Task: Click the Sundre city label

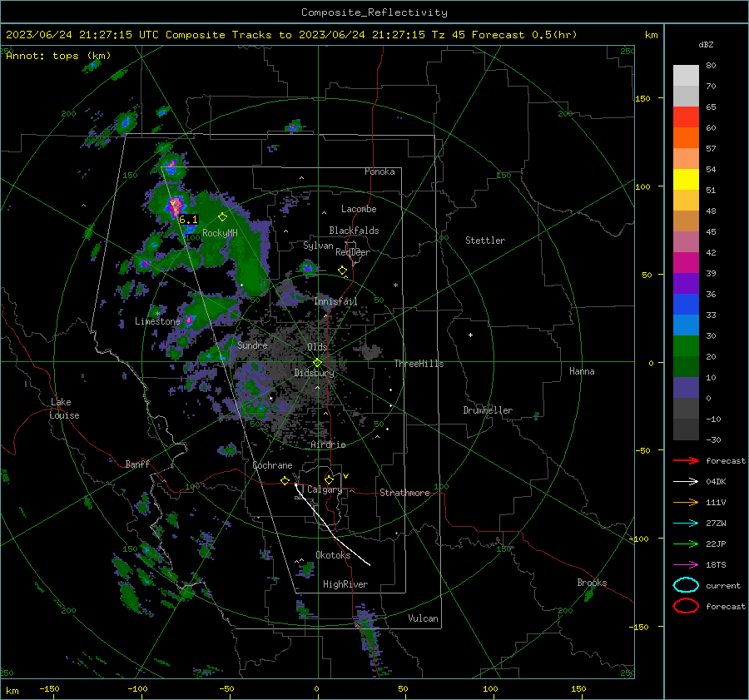Action: [252, 345]
